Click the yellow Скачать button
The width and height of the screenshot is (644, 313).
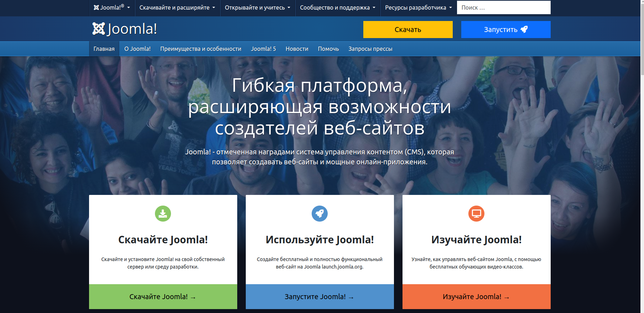pos(408,30)
